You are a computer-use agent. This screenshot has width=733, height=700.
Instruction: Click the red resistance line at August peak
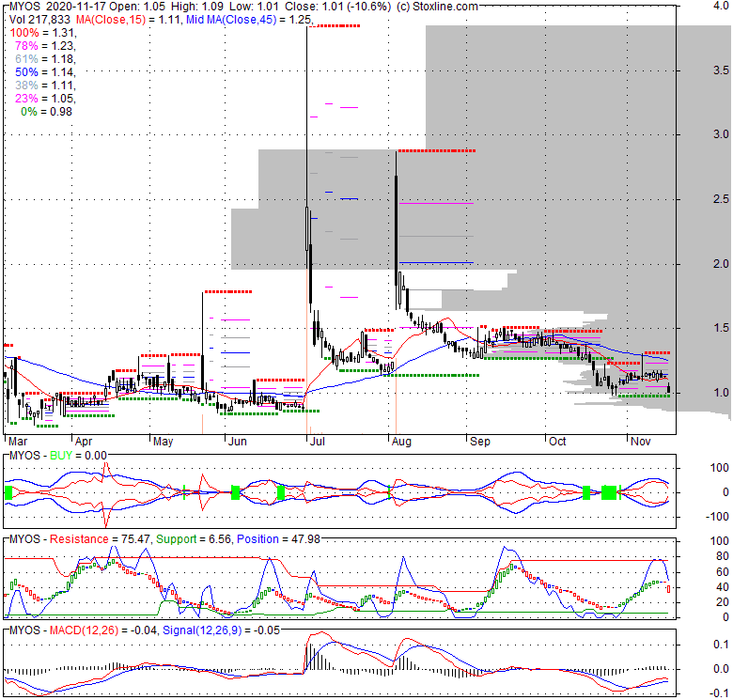437,151
